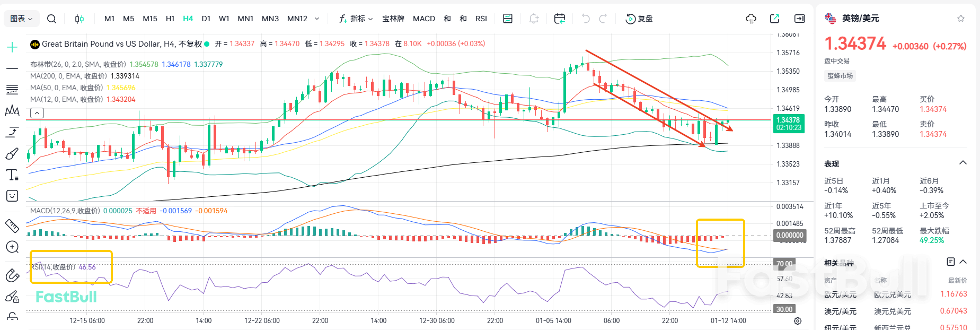Click the candlestick chart style icon
Image resolution: width=980 pixels, height=330 pixels.
(79, 19)
